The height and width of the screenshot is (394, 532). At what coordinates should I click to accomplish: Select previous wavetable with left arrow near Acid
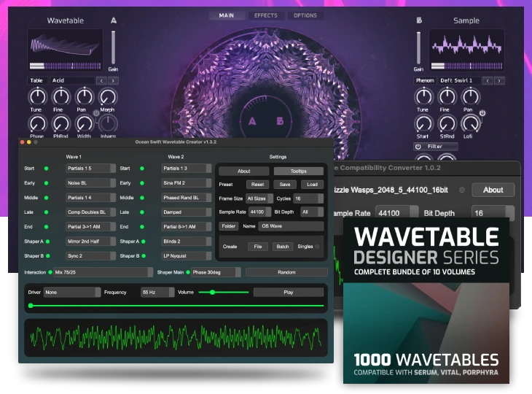[101, 81]
